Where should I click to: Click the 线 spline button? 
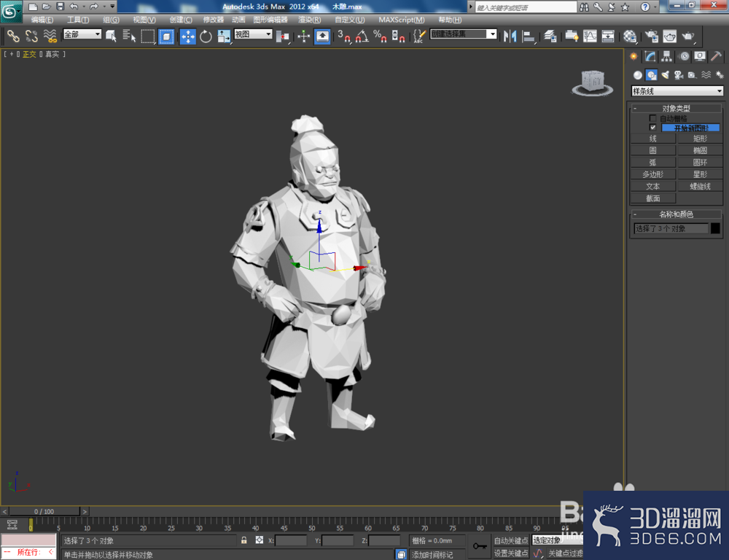652,138
